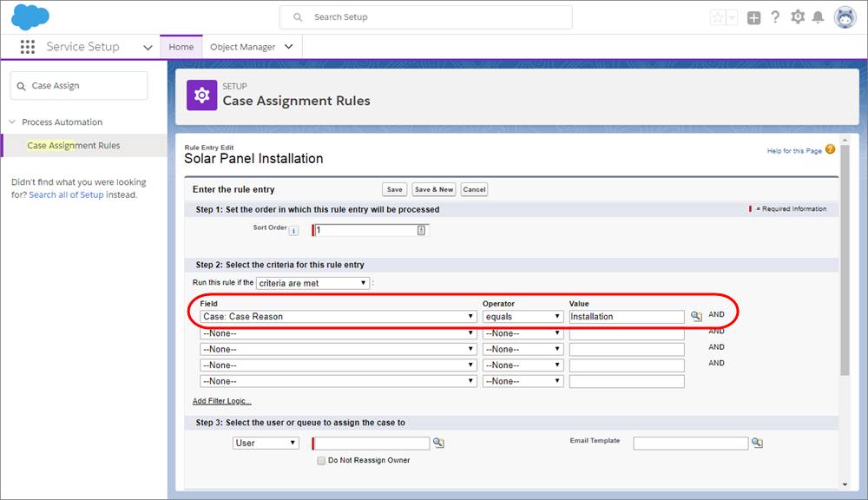The height and width of the screenshot is (500, 868).
Task: Expand Object Manager tab chevron
Action: point(288,47)
